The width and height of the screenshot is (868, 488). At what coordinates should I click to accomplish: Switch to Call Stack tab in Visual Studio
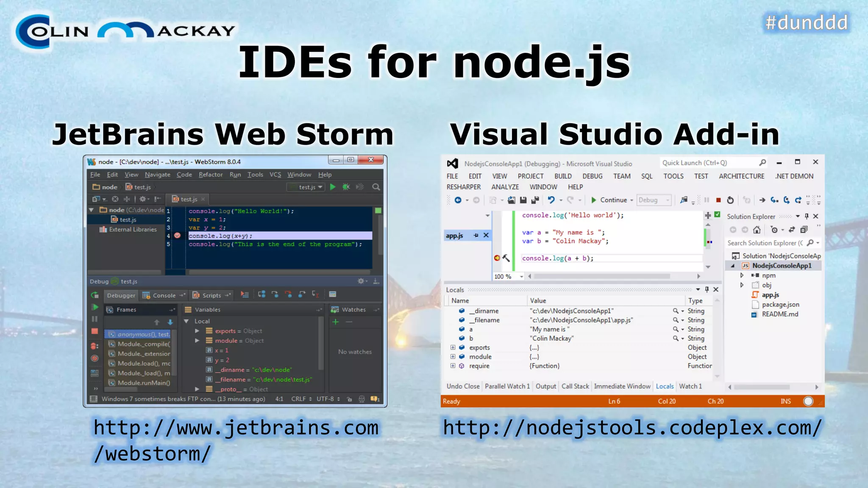click(575, 386)
